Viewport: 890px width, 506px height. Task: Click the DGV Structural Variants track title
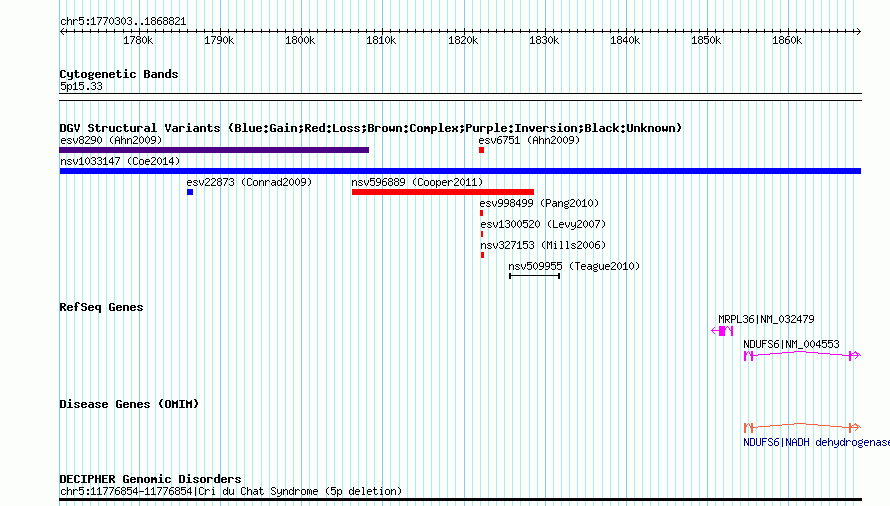pyautogui.click(x=371, y=128)
